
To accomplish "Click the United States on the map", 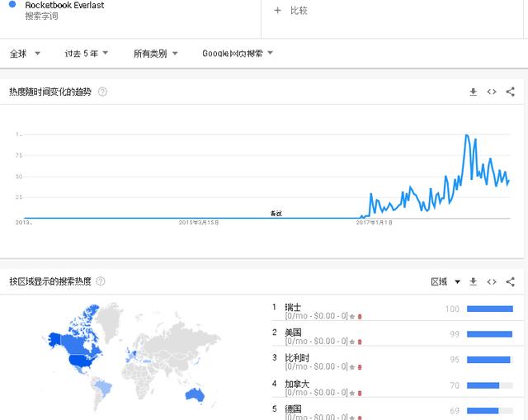I will [82, 361].
